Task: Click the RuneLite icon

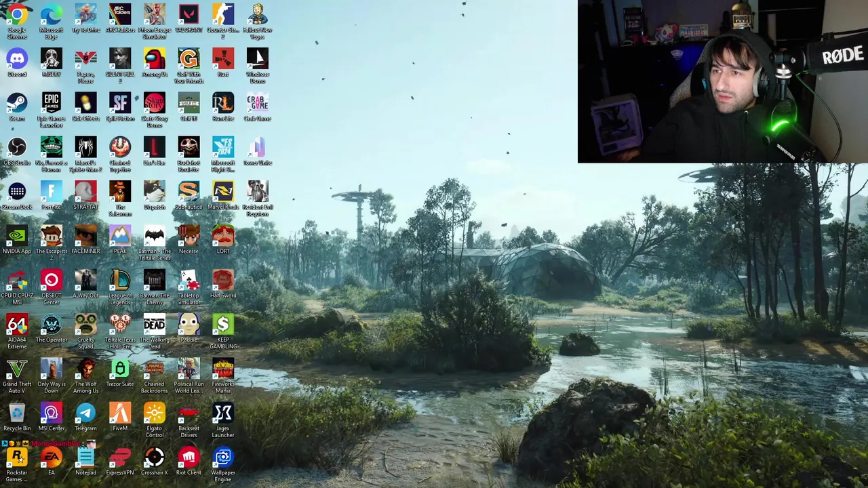Action: (x=223, y=103)
